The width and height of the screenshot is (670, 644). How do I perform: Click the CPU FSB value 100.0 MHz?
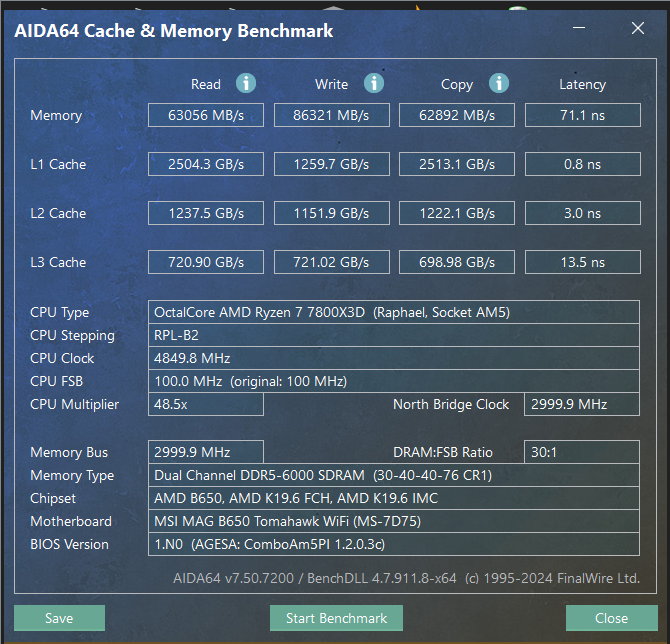394,381
